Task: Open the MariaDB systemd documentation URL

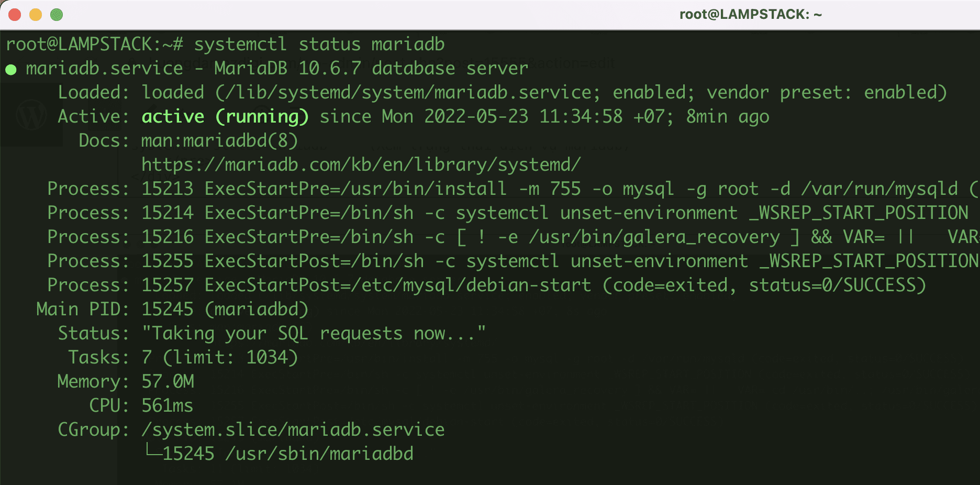Action: click(360, 164)
